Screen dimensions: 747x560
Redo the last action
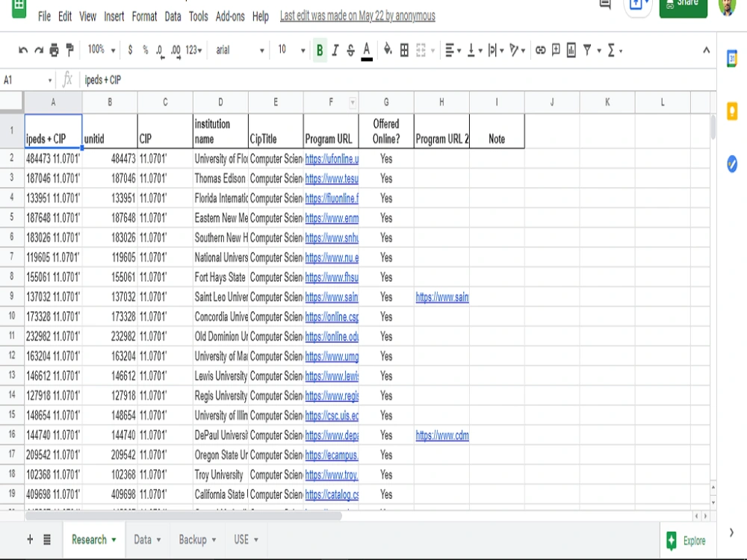[x=39, y=50]
